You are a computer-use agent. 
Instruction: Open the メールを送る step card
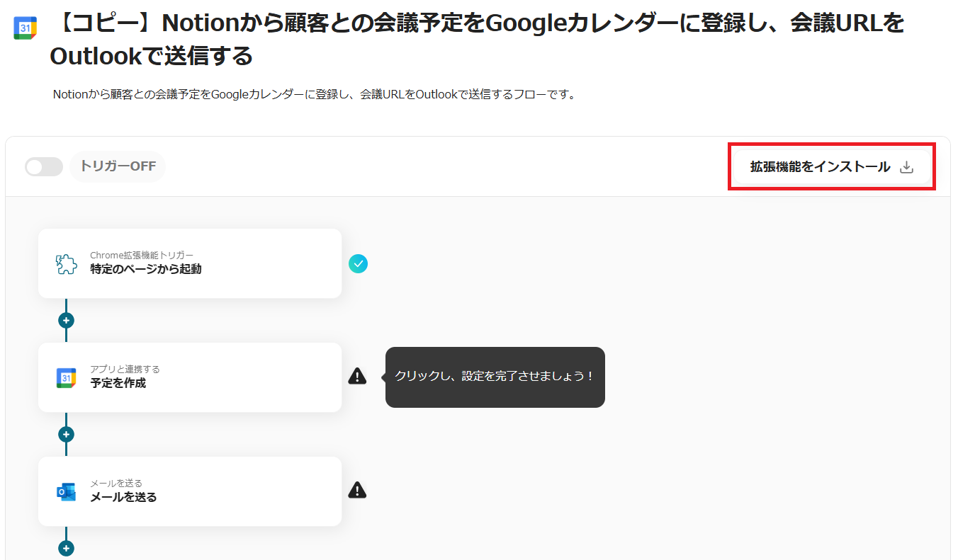[190, 491]
